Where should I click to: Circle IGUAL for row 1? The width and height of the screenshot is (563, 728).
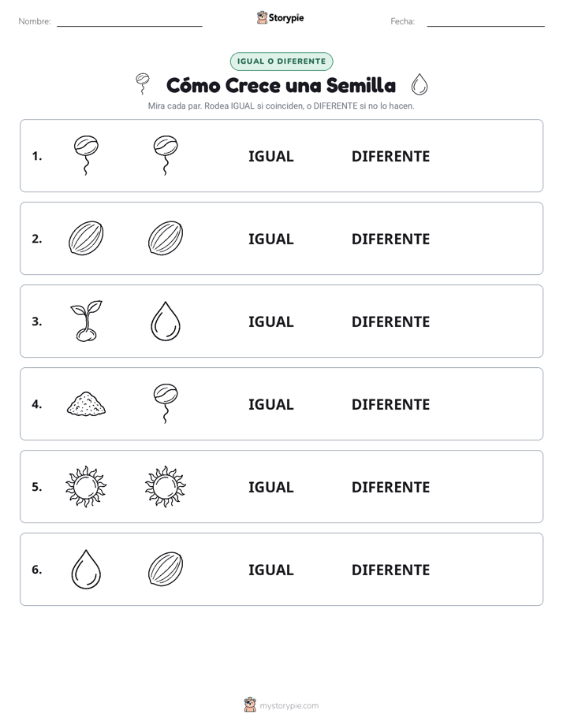270,157
